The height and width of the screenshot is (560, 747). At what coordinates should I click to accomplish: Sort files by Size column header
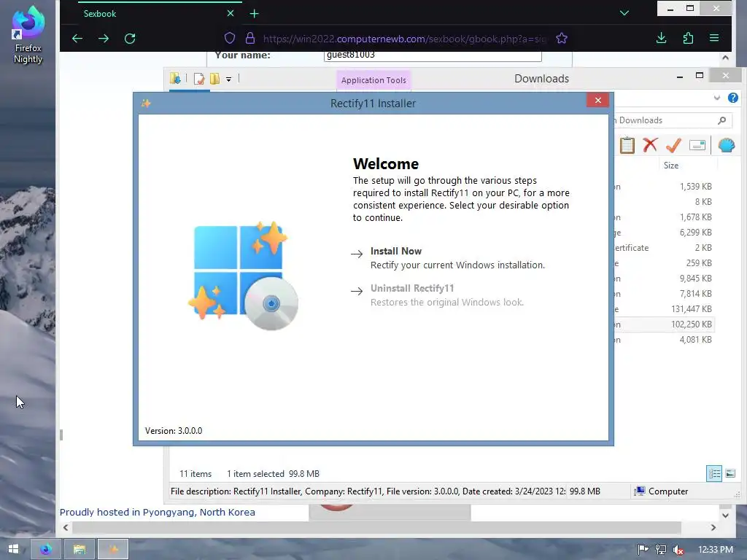[x=671, y=166]
